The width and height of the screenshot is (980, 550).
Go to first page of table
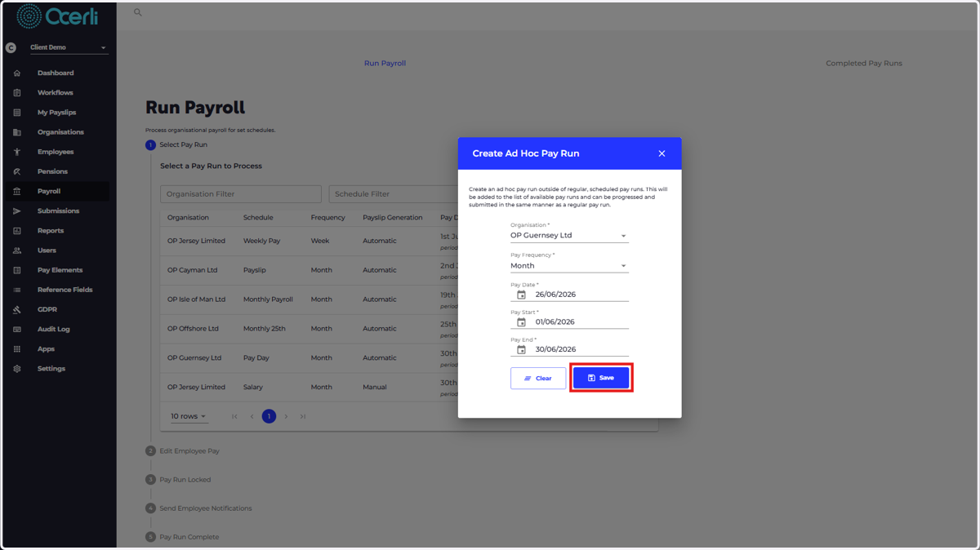tap(234, 416)
